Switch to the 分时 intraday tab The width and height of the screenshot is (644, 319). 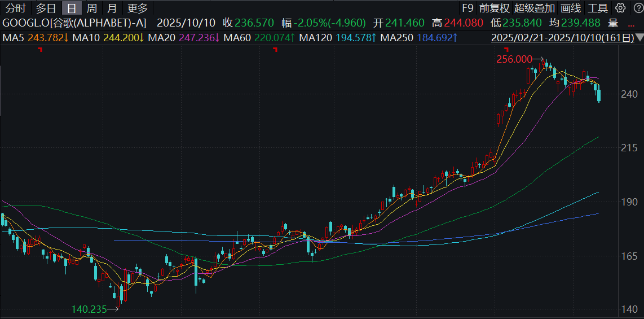coord(16,8)
